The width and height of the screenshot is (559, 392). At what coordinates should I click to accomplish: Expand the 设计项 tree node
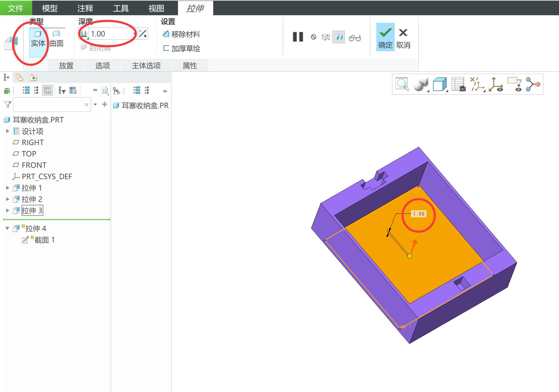click(8, 131)
